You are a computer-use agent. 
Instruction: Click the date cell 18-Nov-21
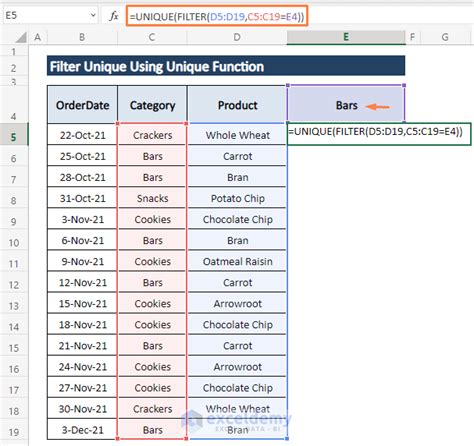(x=82, y=324)
